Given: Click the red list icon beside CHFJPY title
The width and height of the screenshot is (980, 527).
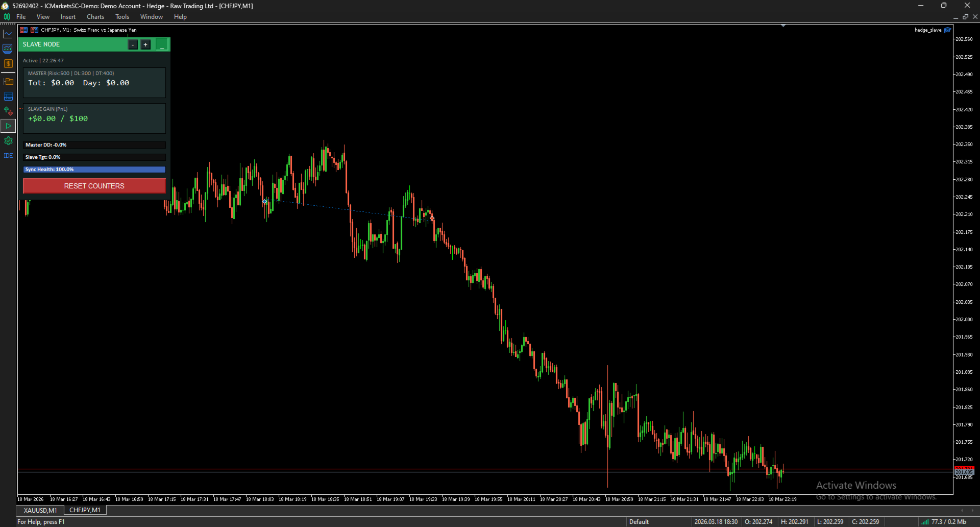Looking at the screenshot, I should click(x=23, y=30).
